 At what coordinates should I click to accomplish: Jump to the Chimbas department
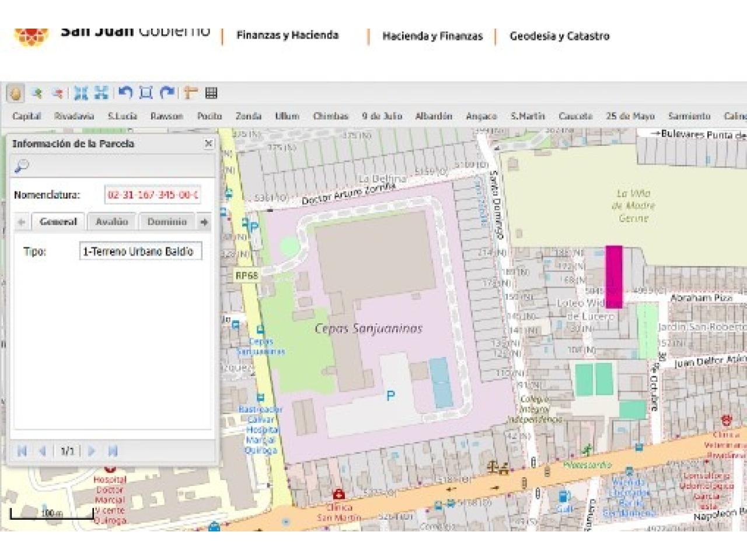click(x=330, y=116)
